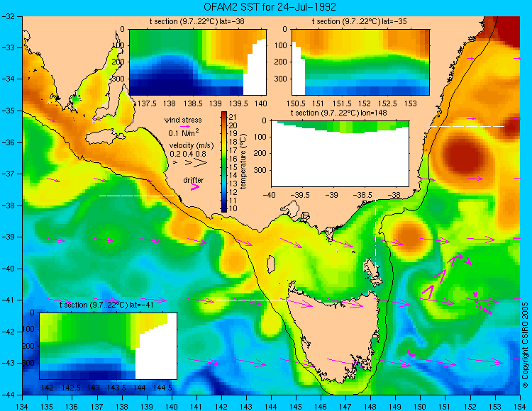The image size is (532, 411).
Task: Pick the dark red end of the color bar
Action: click(x=224, y=115)
